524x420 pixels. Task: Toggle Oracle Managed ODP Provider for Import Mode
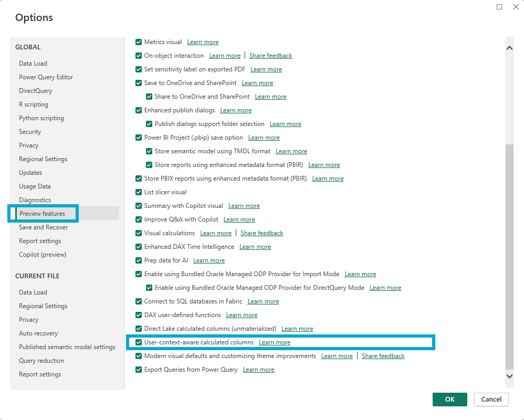click(x=139, y=274)
